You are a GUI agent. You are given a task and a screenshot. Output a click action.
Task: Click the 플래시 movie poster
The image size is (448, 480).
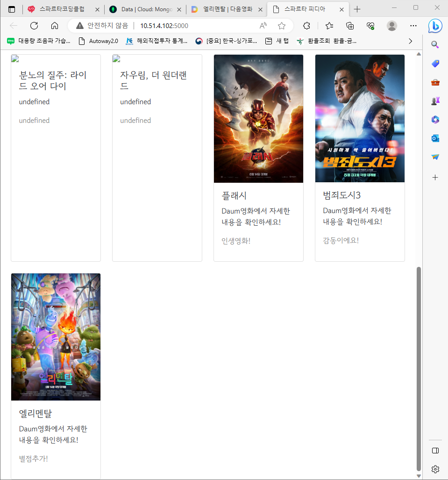pyautogui.click(x=259, y=118)
